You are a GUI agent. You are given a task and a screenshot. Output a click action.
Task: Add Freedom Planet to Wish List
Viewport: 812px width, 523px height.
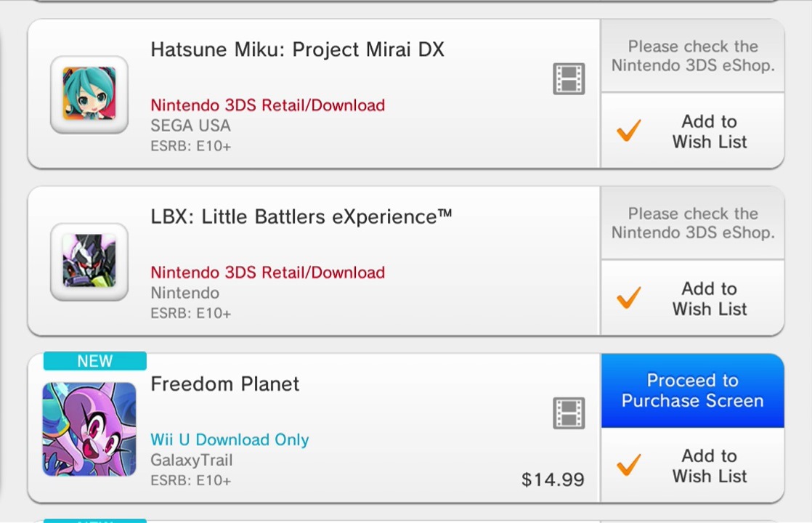[692, 466]
